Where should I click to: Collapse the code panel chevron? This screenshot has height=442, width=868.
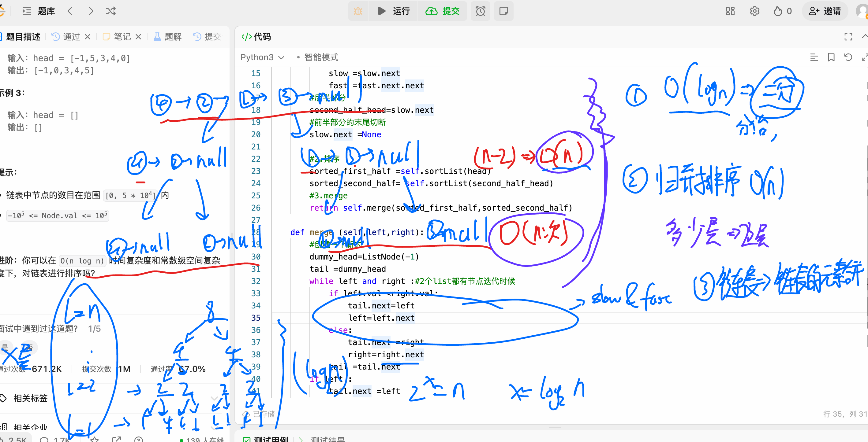(x=864, y=36)
